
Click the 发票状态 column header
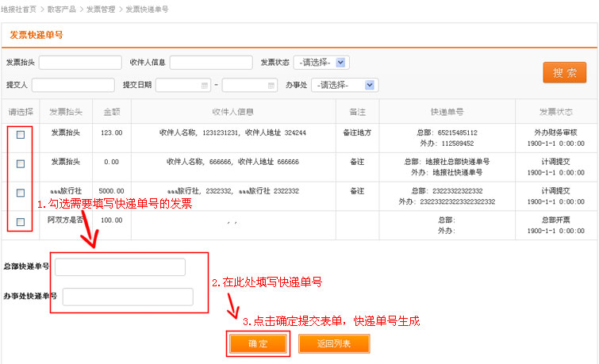click(555, 111)
